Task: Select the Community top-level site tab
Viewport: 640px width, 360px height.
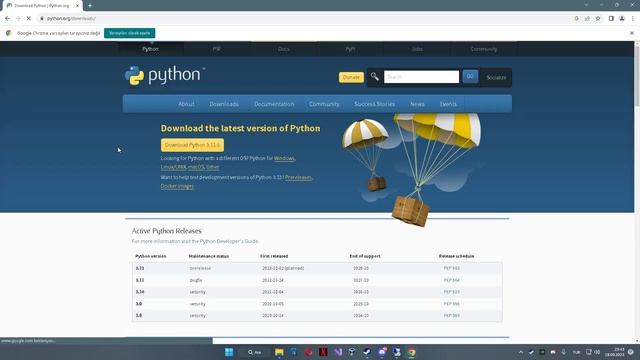Action: (x=484, y=49)
